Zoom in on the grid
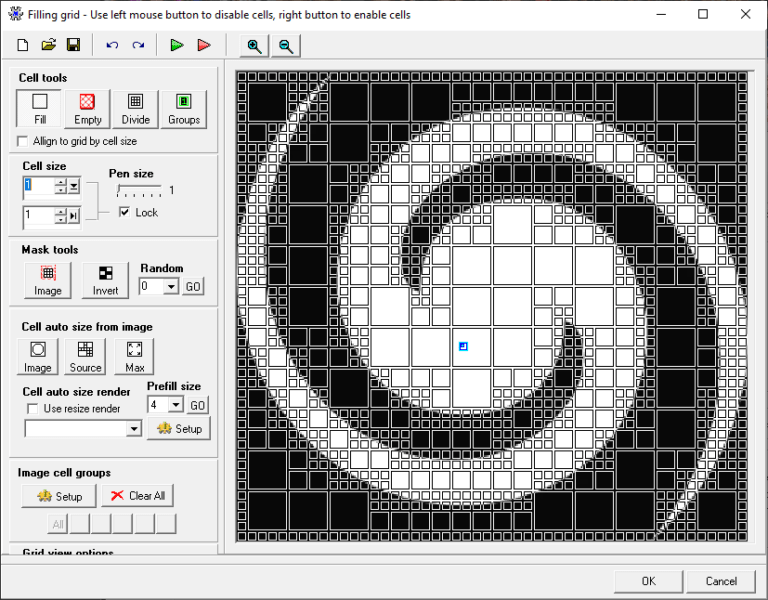The width and height of the screenshot is (768, 600). click(254, 46)
